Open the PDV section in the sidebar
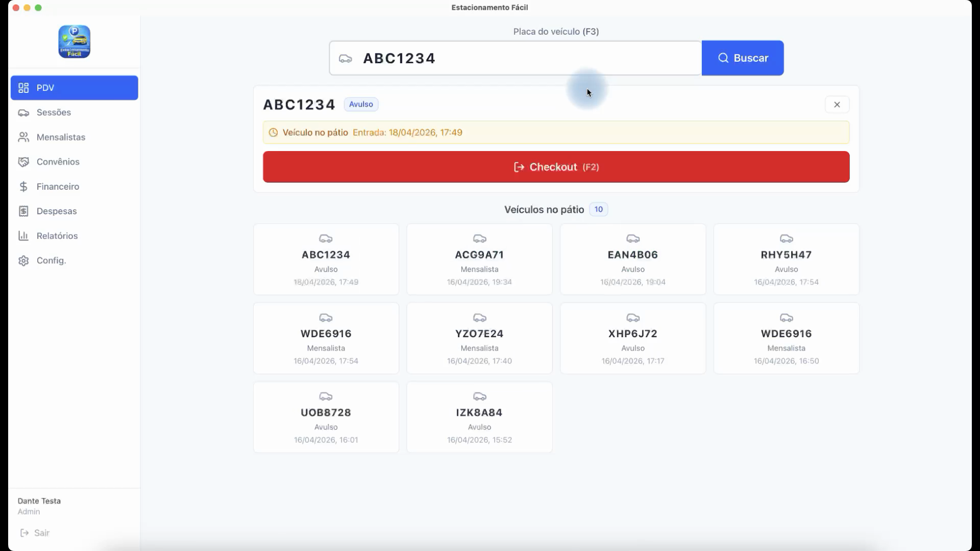This screenshot has height=551, width=980. pyautogui.click(x=74, y=88)
